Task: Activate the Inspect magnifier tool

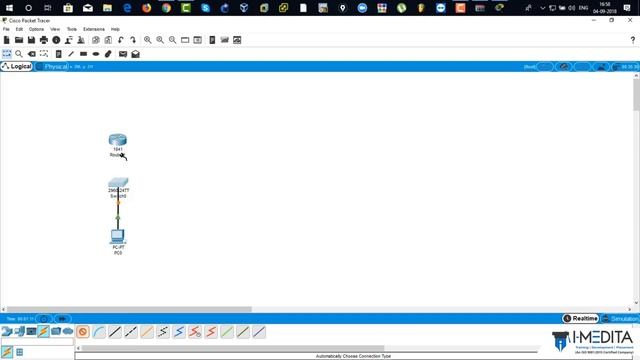Action: pyautogui.click(x=19, y=54)
